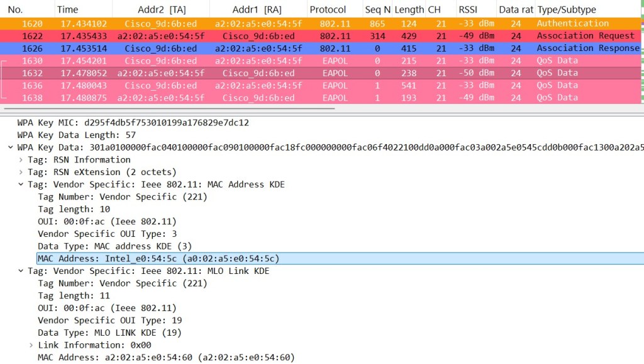
Task: Expand the Tag: RSN eXtension node
Action: [21, 172]
